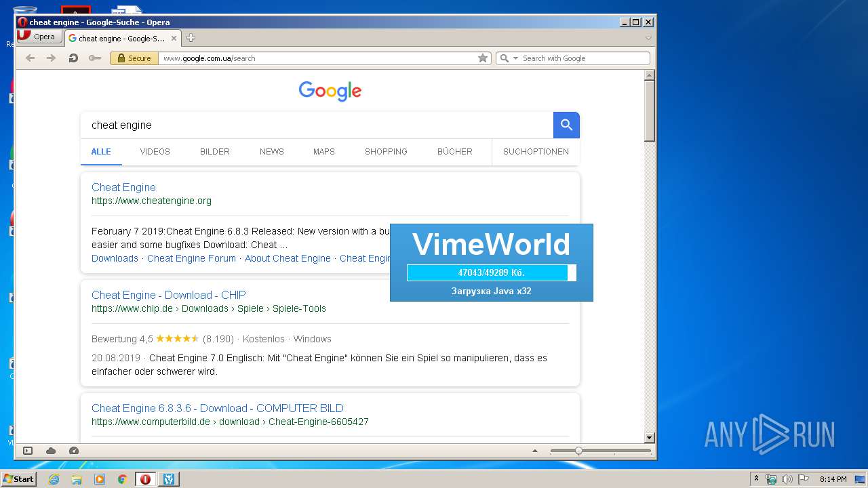The height and width of the screenshot is (488, 868).
Task: Select the ALLE results tab
Action: click(x=101, y=152)
